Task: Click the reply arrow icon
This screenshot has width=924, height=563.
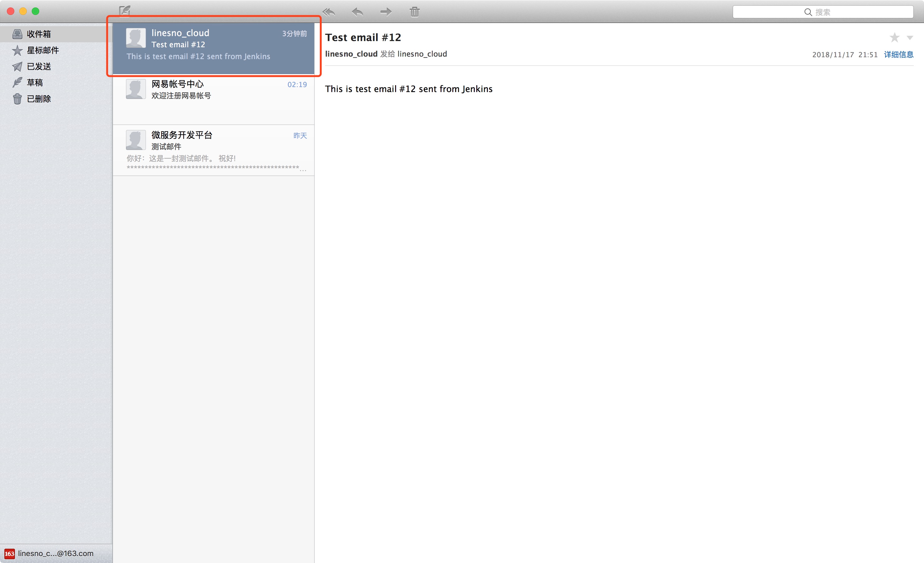Action: 357,12
